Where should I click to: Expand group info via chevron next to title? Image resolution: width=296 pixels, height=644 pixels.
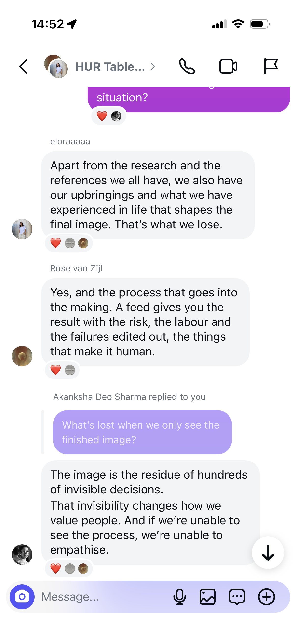(x=152, y=67)
